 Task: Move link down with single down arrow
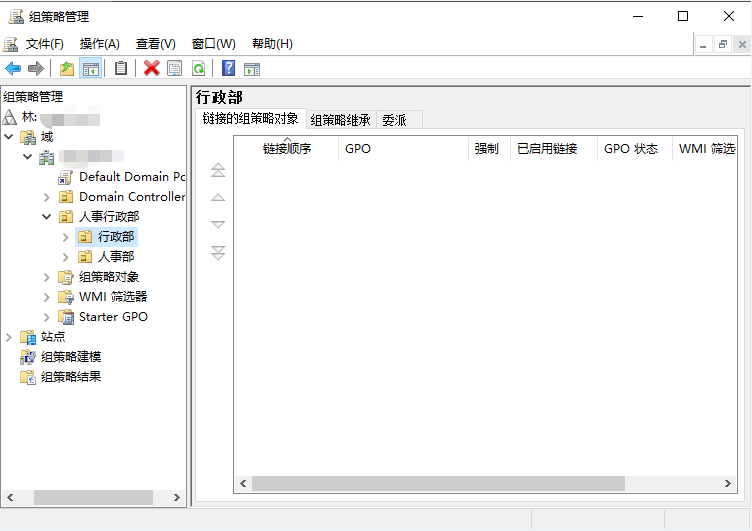point(218,224)
